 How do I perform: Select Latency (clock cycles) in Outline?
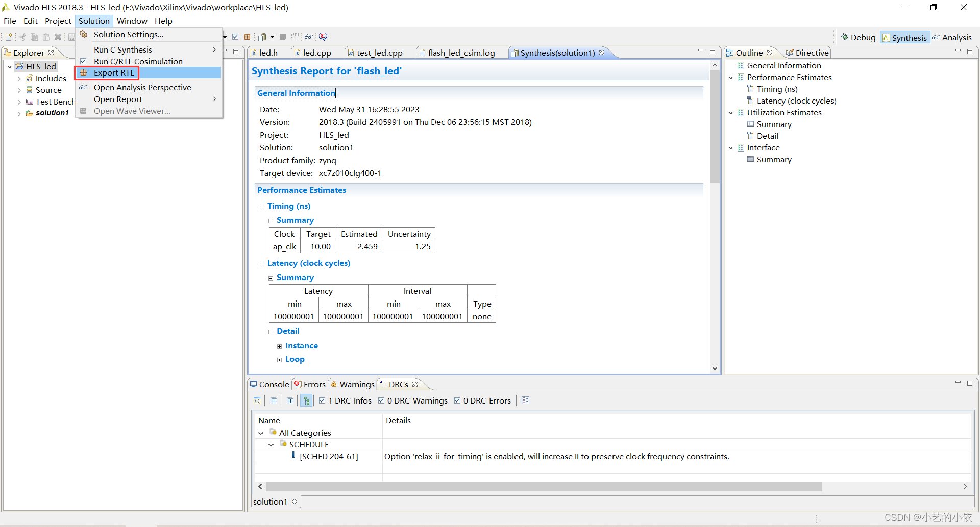pos(796,101)
